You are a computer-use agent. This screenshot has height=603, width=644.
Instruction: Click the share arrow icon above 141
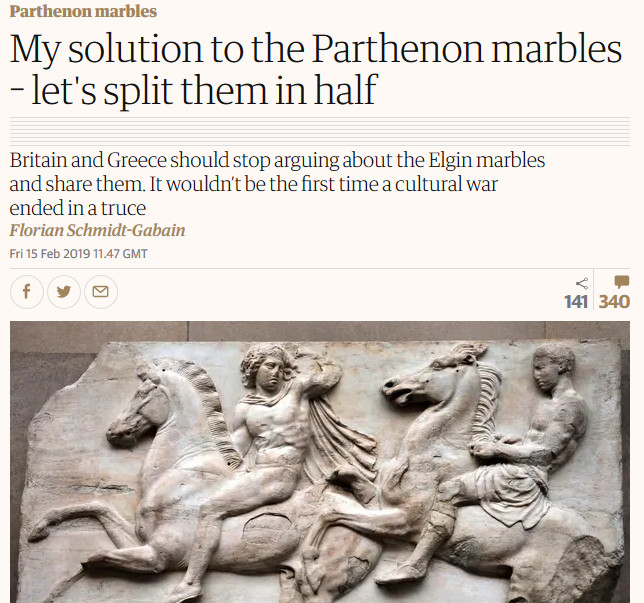(x=582, y=283)
